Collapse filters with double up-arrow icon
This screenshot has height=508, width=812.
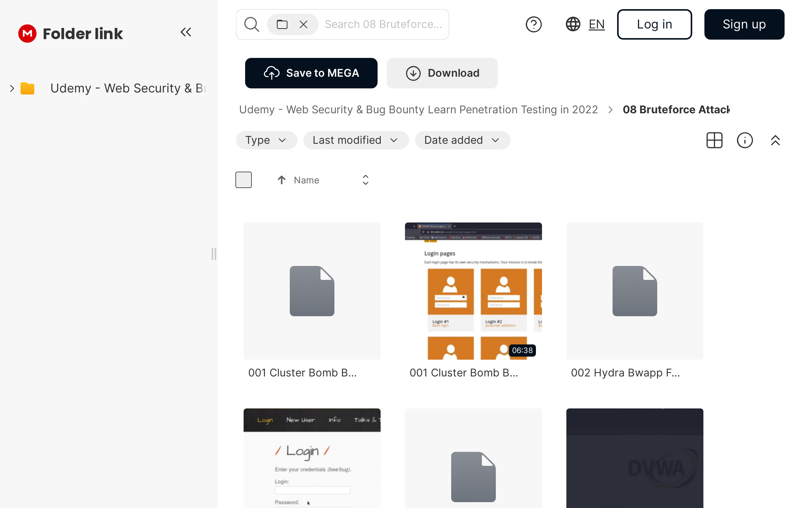point(775,140)
